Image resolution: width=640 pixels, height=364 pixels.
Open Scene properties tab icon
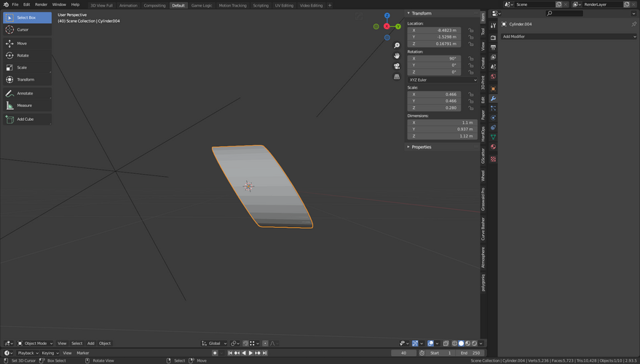pos(493,67)
